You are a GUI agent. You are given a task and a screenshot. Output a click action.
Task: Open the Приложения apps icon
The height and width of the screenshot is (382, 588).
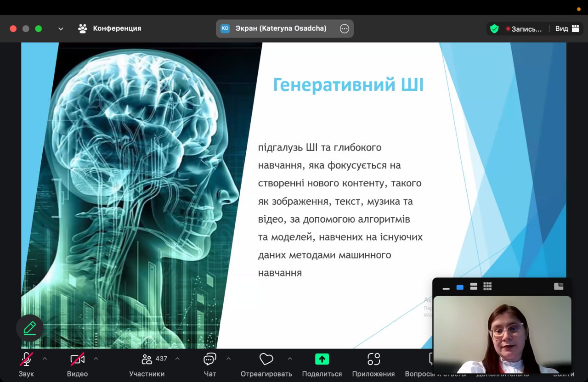(373, 359)
